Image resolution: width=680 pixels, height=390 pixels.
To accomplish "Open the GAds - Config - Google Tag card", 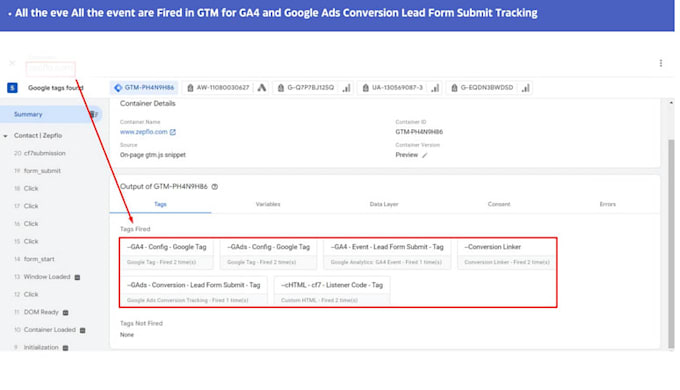I will click(268, 254).
